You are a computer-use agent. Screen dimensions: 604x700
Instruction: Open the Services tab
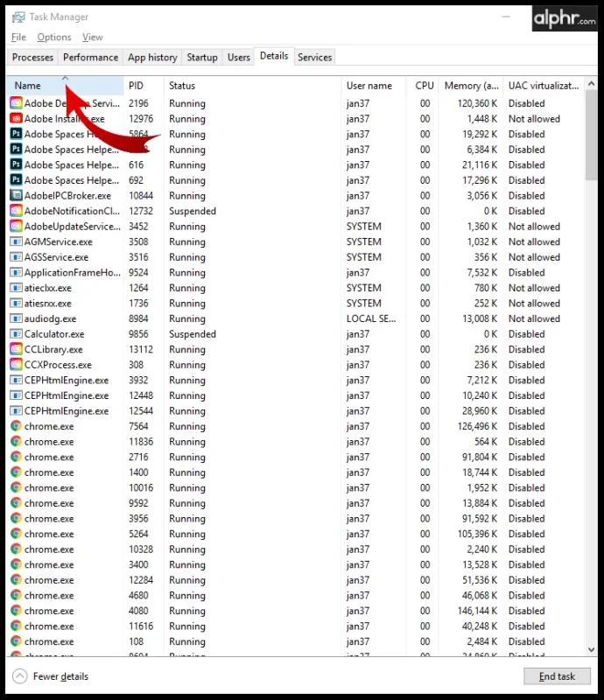pos(315,58)
